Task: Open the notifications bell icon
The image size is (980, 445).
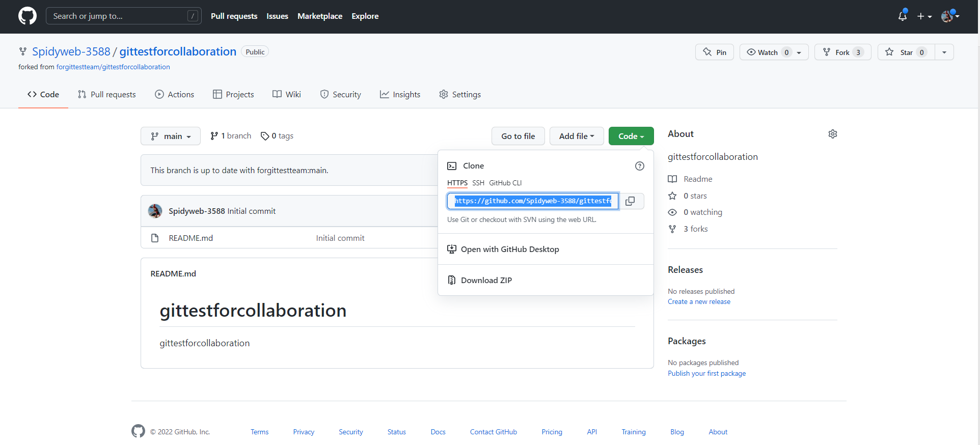Action: coord(903,16)
